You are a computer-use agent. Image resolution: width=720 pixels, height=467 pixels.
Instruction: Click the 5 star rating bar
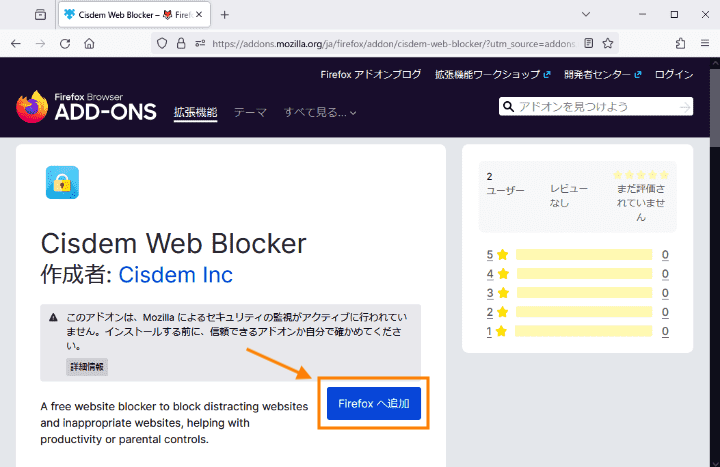[x=584, y=254]
